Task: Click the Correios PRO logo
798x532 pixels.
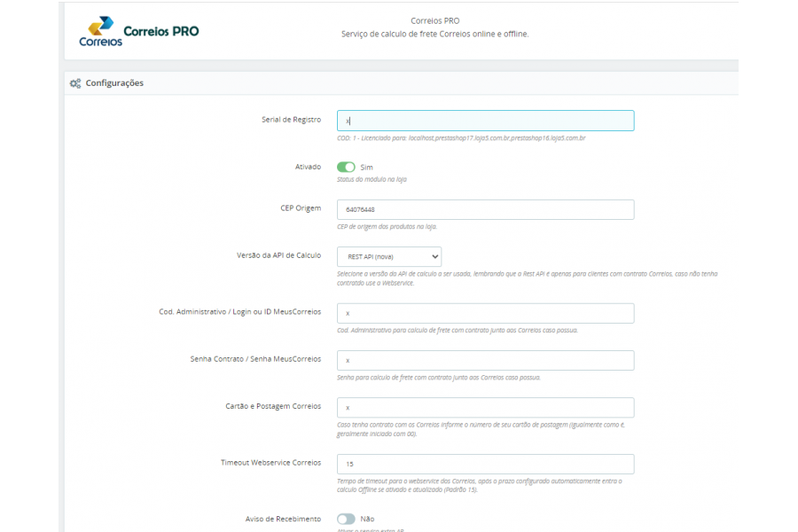Action: 139,32
